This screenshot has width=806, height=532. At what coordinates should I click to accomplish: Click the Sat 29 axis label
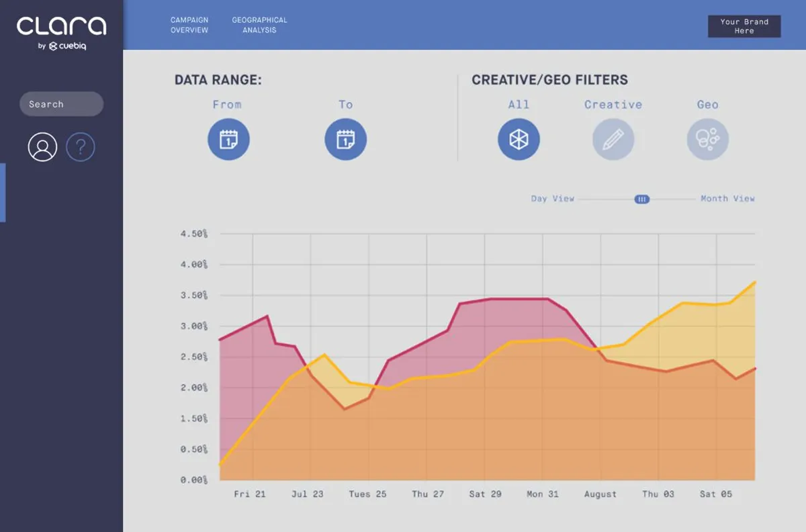tap(485, 494)
